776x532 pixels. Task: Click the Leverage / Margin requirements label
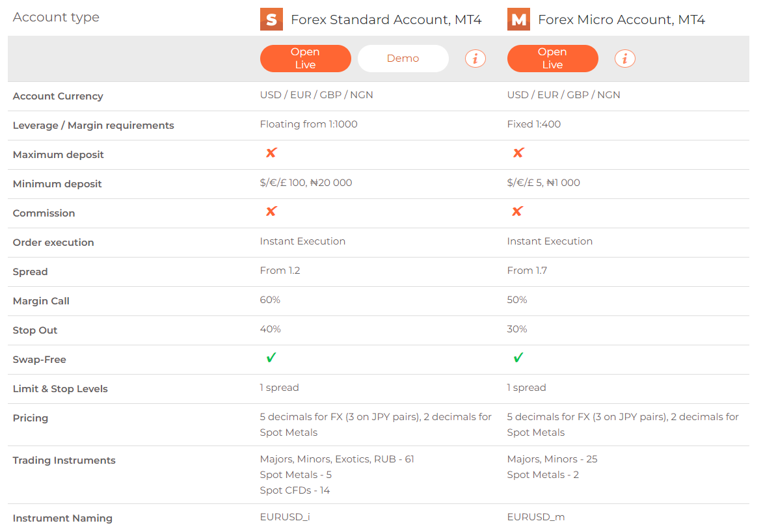point(94,126)
